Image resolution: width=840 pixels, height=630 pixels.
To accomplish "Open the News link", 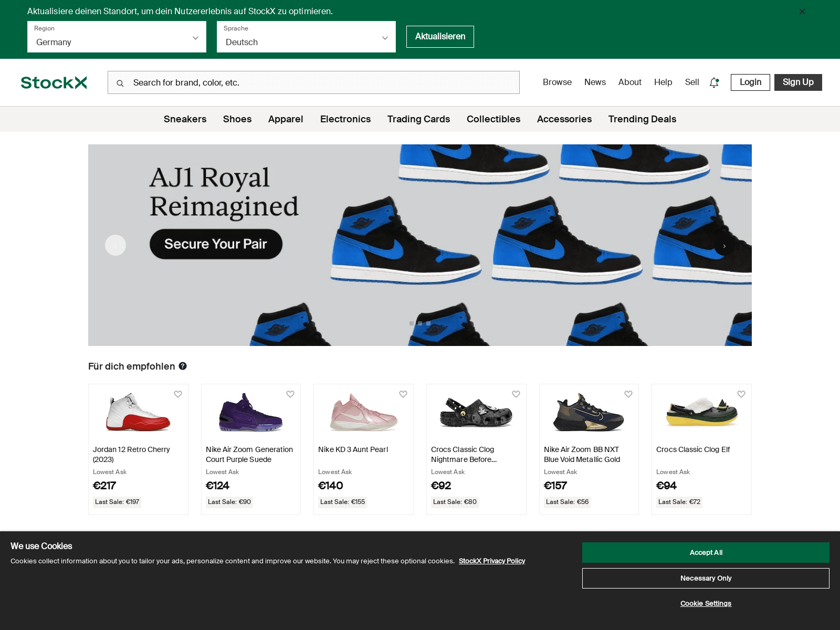I will [595, 82].
